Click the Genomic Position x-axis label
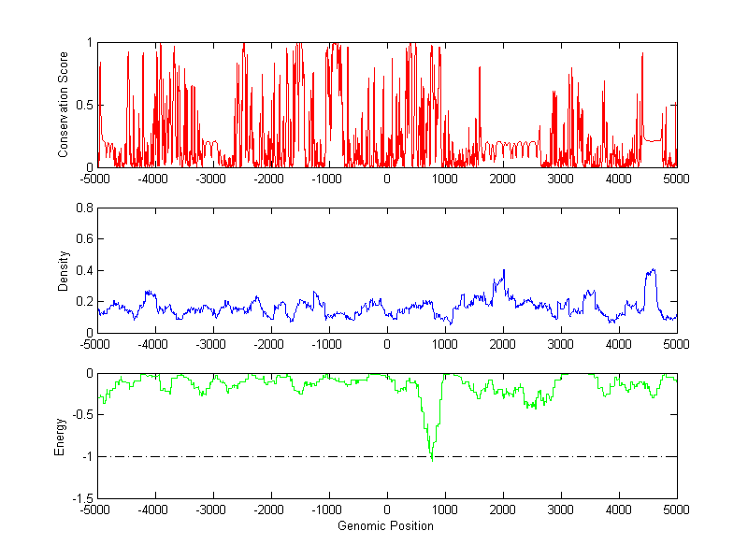The image size is (748, 560). [x=386, y=525]
